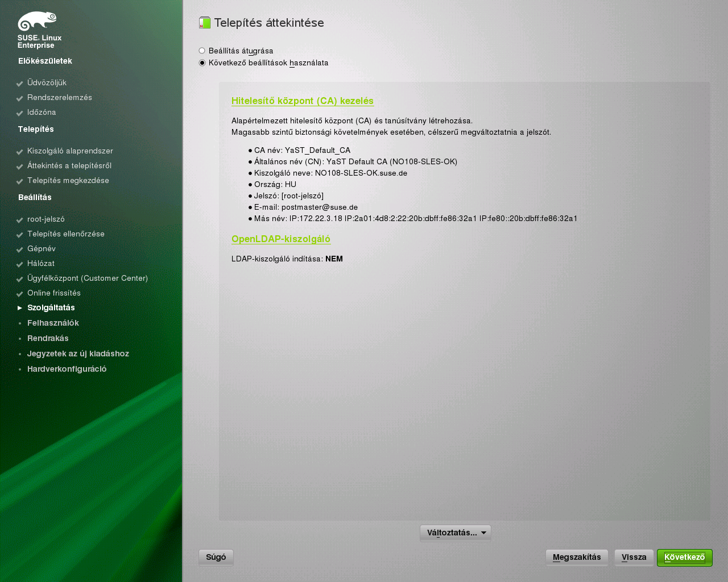
Task: Go back with the Vissza button
Action: click(634, 558)
